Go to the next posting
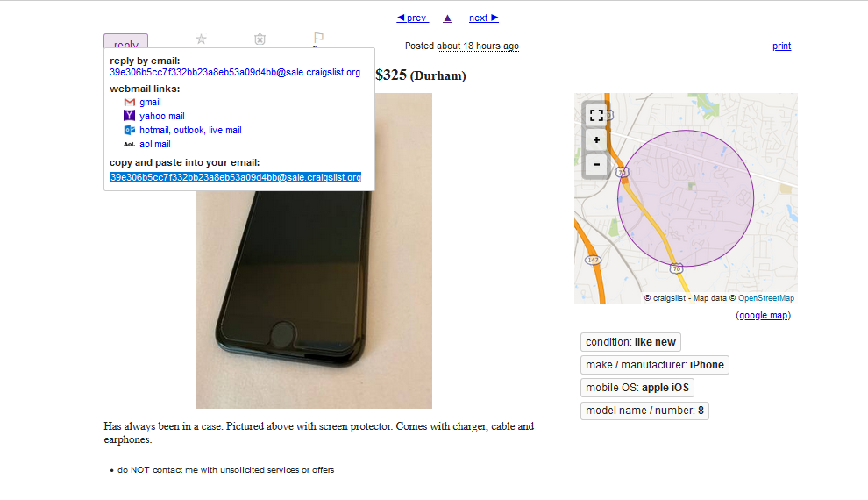The width and height of the screenshot is (868, 500). pyautogui.click(x=484, y=18)
